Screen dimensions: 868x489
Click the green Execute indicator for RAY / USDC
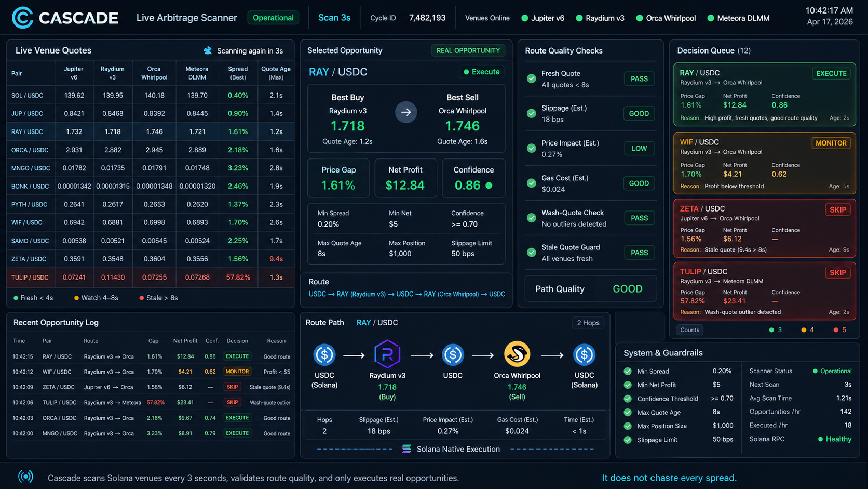coord(481,72)
